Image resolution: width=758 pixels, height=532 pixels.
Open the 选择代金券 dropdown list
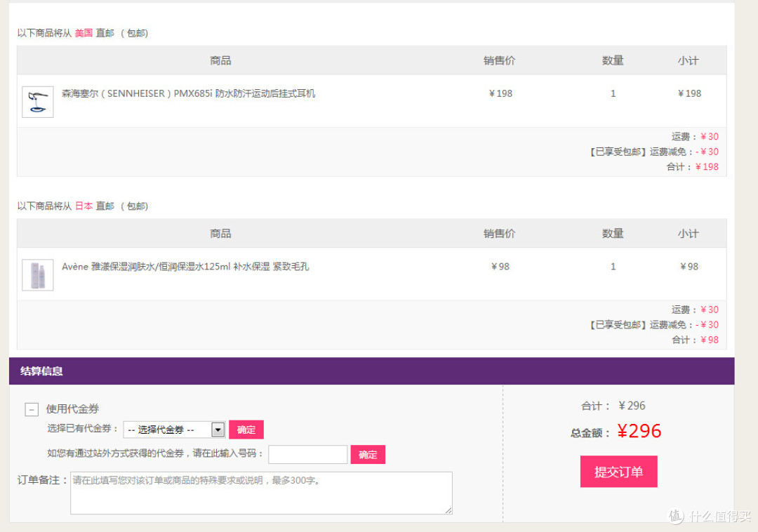tap(174, 430)
